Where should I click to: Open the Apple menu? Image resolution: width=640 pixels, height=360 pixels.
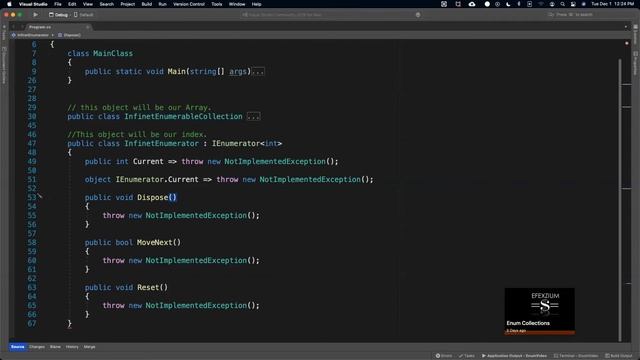click(9, 4)
